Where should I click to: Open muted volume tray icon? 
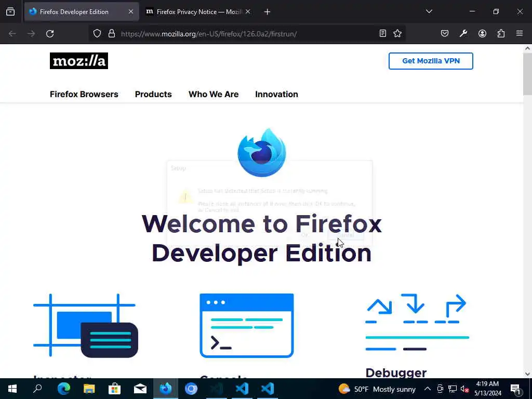(x=464, y=389)
